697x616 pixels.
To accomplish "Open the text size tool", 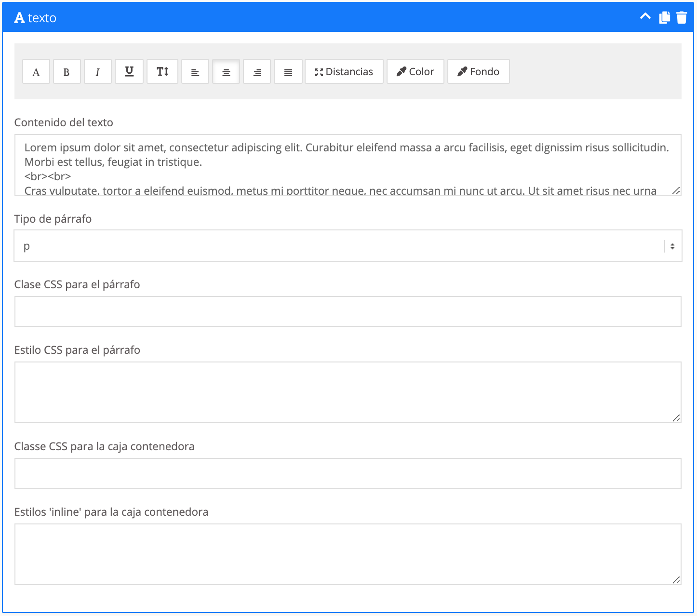I will pyautogui.click(x=162, y=72).
